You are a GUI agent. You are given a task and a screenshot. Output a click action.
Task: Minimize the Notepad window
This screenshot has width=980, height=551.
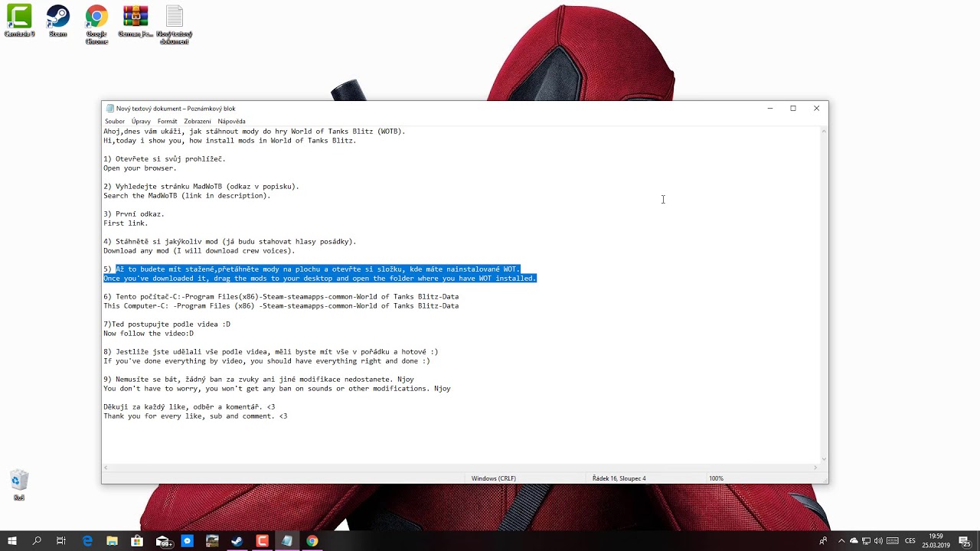point(770,109)
